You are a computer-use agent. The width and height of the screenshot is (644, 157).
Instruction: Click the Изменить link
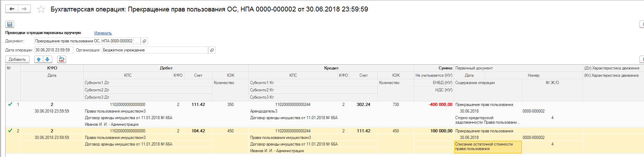[x=103, y=33]
